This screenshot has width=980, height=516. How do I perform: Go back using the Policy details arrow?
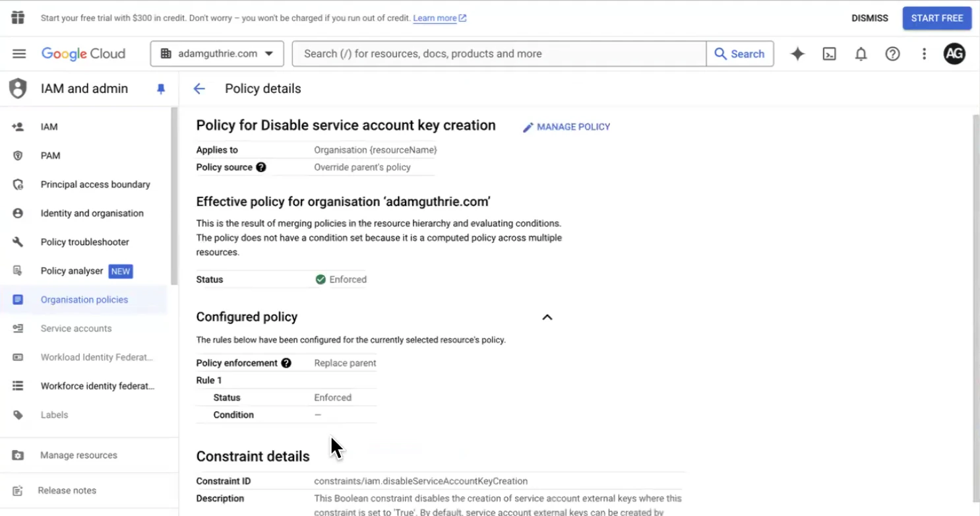[199, 88]
